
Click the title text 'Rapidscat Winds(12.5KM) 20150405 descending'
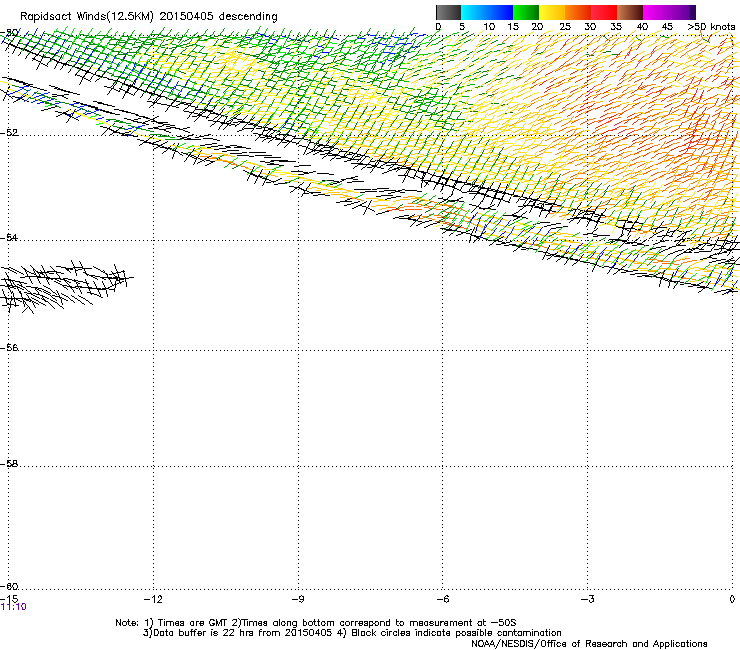coord(149,17)
